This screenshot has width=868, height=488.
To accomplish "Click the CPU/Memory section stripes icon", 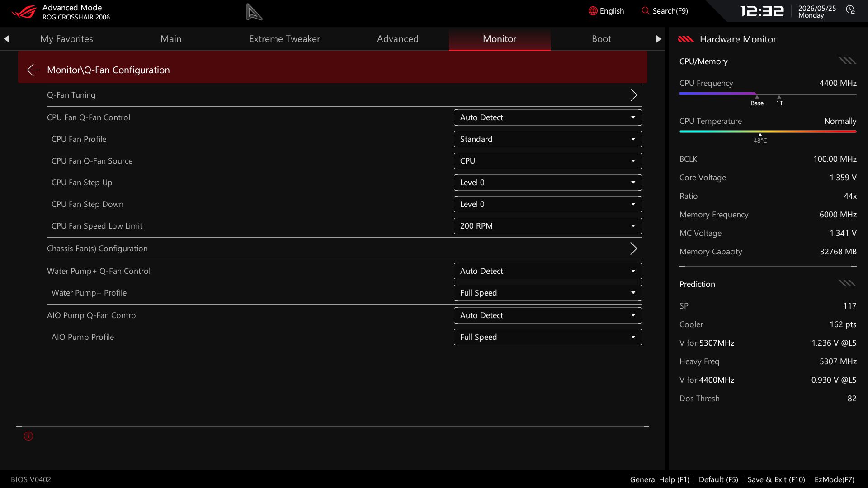I will point(847,61).
